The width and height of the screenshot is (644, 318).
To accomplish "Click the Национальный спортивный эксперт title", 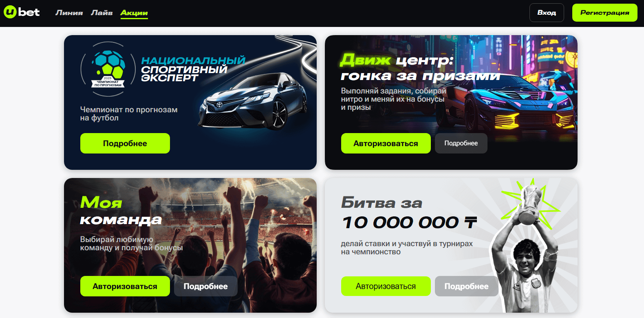I will (193, 69).
